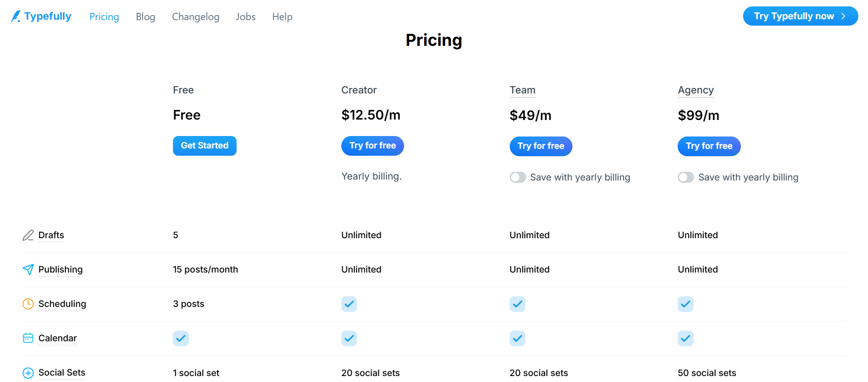Open the Changelog from the navigation bar
Viewport: 868px width, 382px height.
pos(195,16)
